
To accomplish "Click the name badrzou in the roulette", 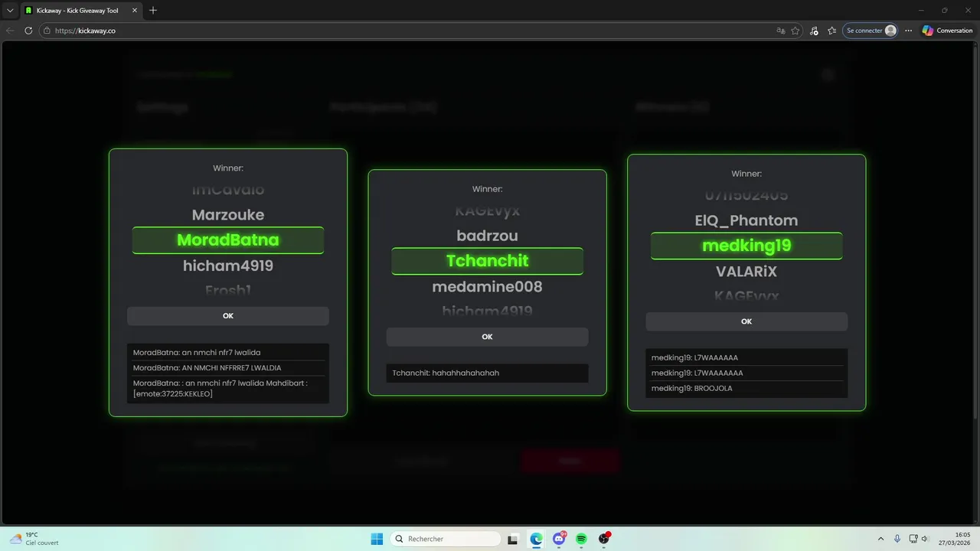I will [487, 236].
